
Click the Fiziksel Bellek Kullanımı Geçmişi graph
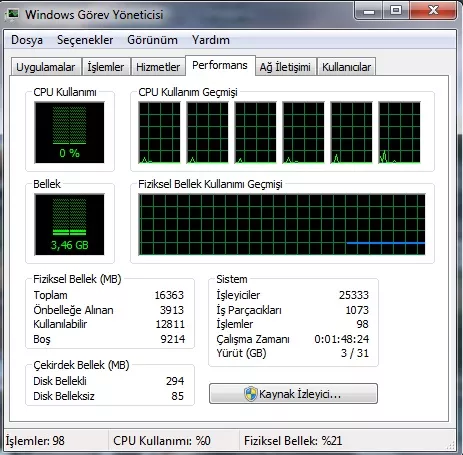(282, 225)
